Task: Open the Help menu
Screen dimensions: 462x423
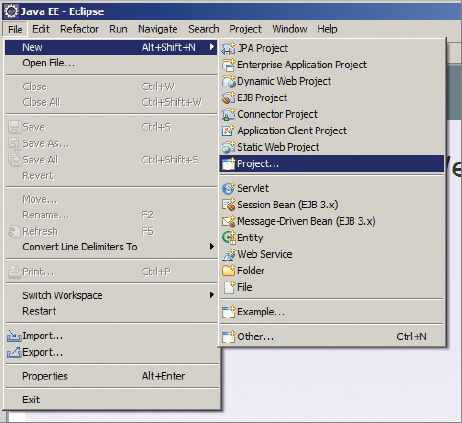Action: click(327, 29)
